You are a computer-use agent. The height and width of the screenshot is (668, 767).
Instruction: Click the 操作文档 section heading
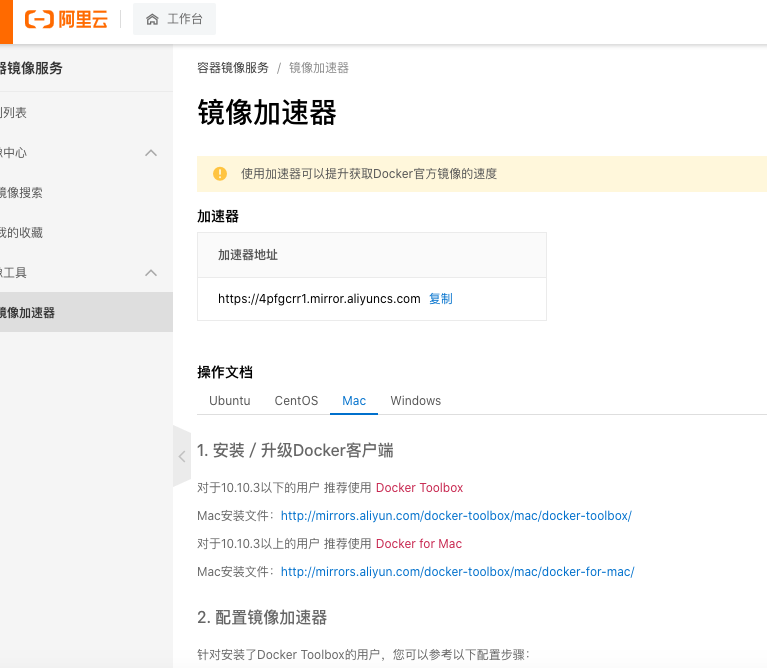225,372
